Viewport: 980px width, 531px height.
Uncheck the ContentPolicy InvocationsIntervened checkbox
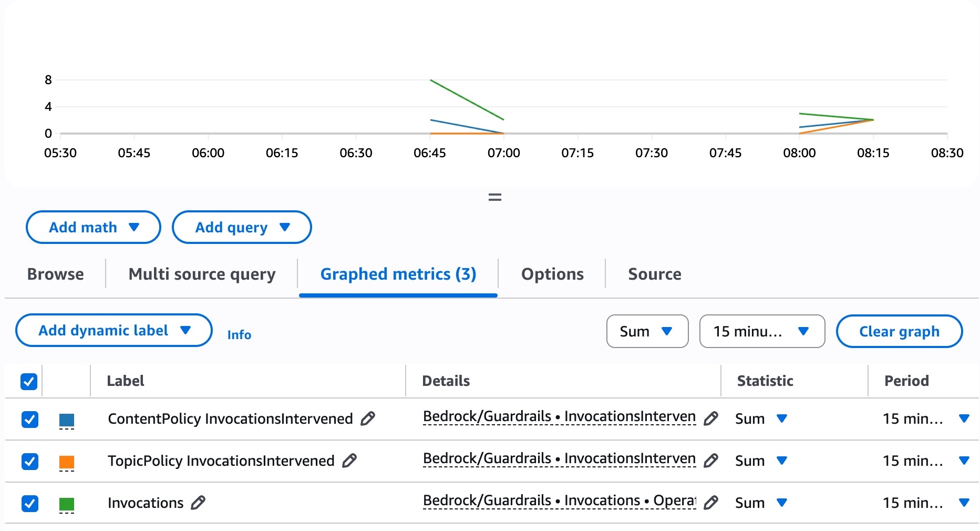click(30, 420)
